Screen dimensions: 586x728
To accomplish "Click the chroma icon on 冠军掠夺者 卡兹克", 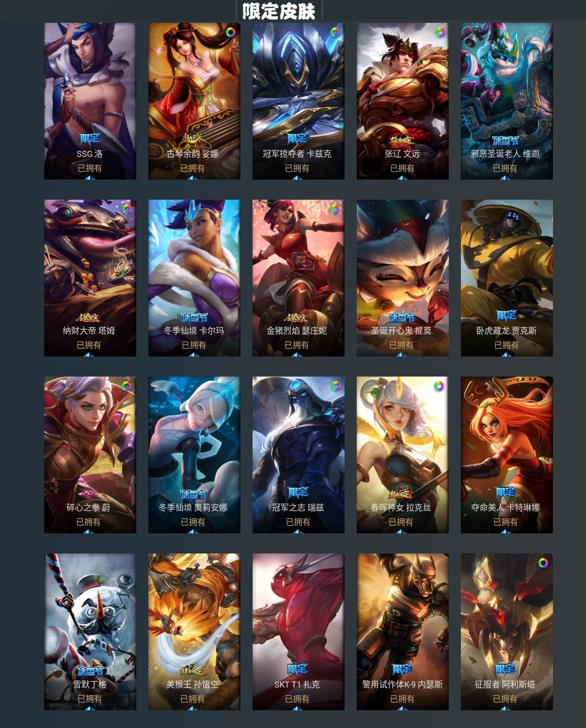I will tap(335, 33).
